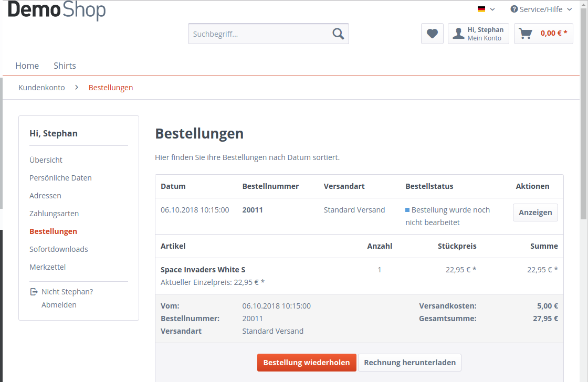The height and width of the screenshot is (382, 588).
Task: Click the German flag icon
Action: pos(481,9)
